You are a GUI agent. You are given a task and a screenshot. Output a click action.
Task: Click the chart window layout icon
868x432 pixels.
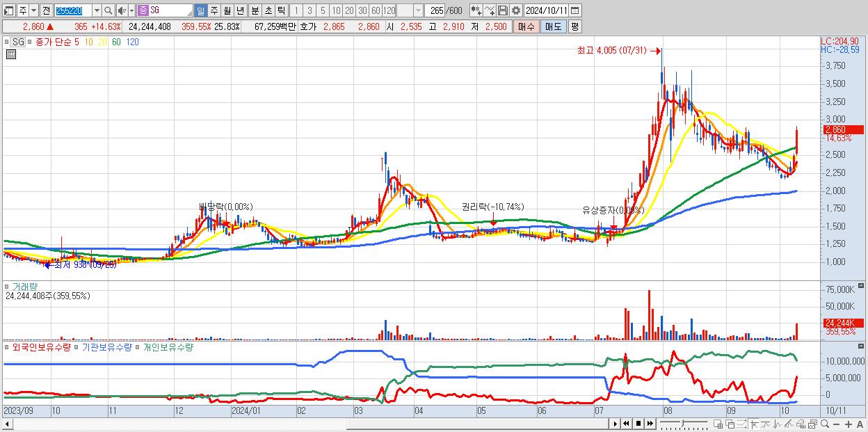(x=8, y=10)
